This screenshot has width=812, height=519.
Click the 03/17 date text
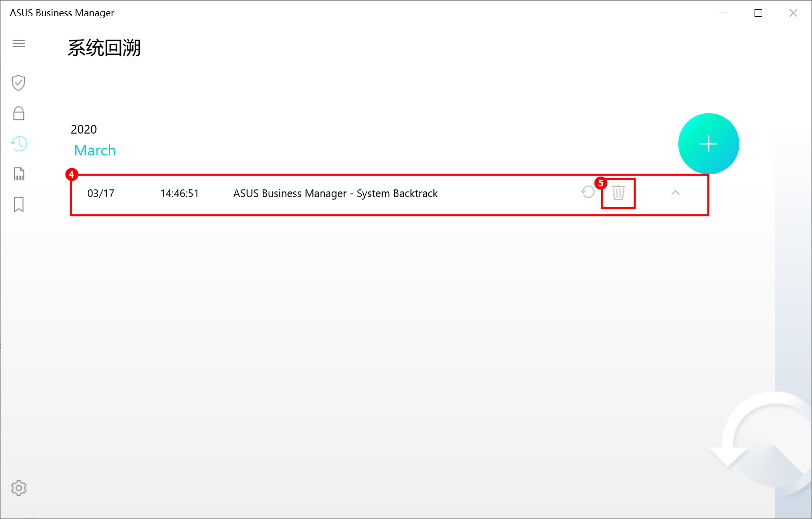[x=101, y=193]
